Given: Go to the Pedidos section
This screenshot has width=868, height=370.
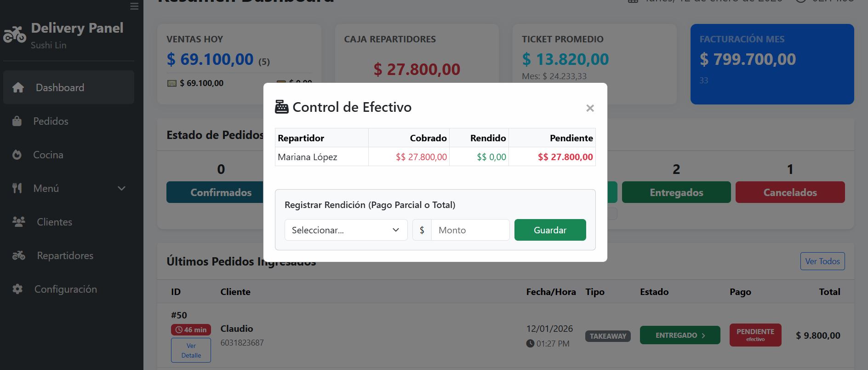Looking at the screenshot, I should coord(51,121).
